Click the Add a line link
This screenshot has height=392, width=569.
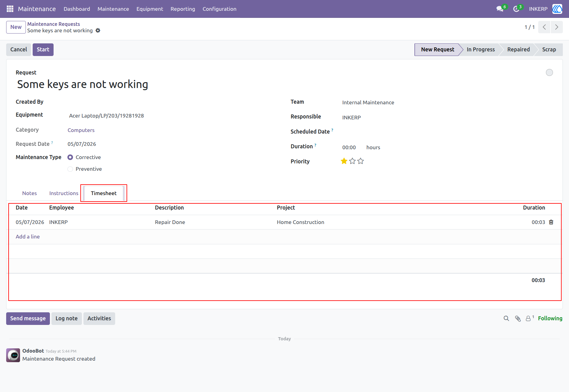pos(28,237)
